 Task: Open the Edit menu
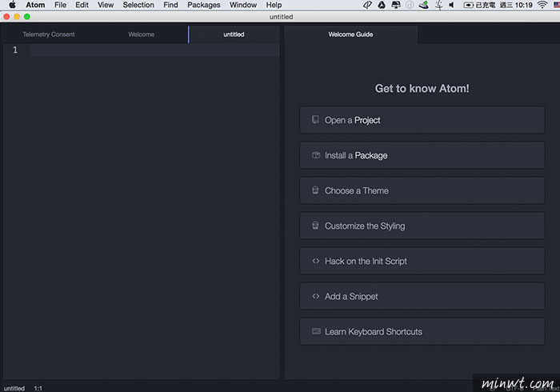pos(82,5)
